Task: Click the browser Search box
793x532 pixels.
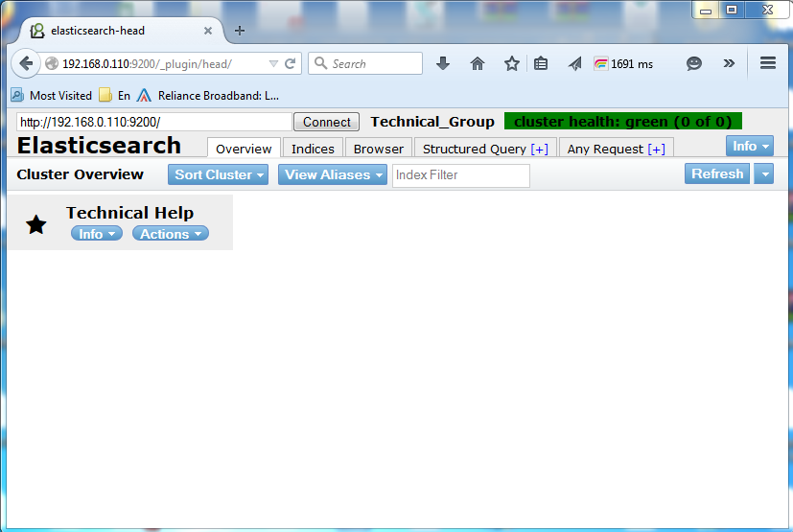Action: (365, 63)
